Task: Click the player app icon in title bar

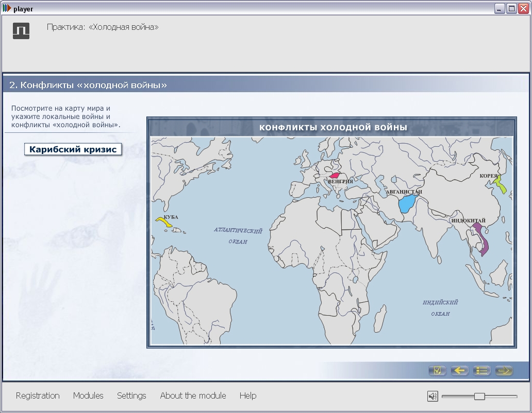Action: click(7, 8)
